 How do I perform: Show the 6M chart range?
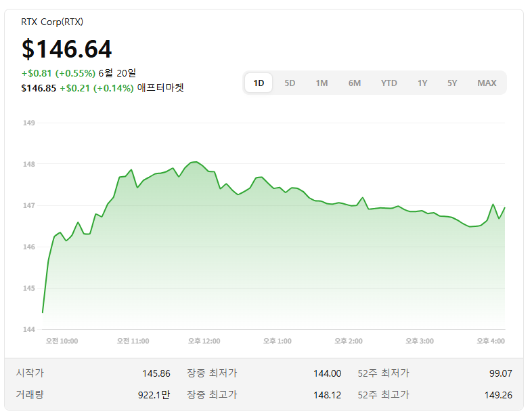354,83
